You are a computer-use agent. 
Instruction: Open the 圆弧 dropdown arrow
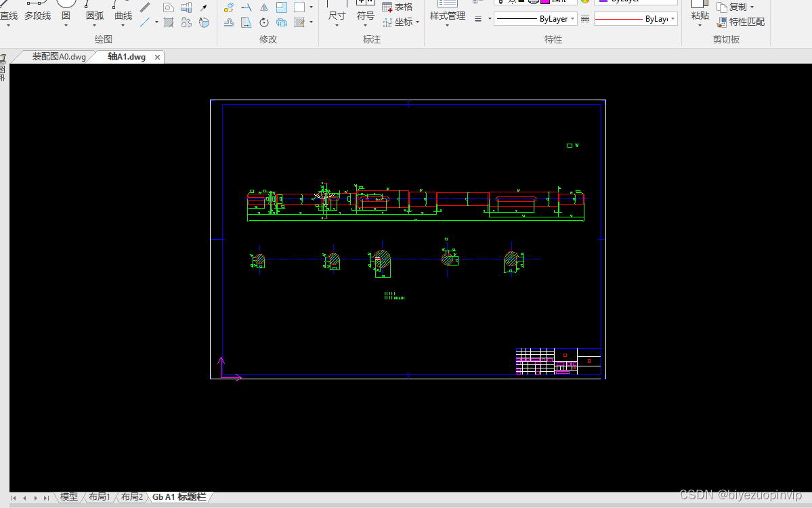pos(94,25)
